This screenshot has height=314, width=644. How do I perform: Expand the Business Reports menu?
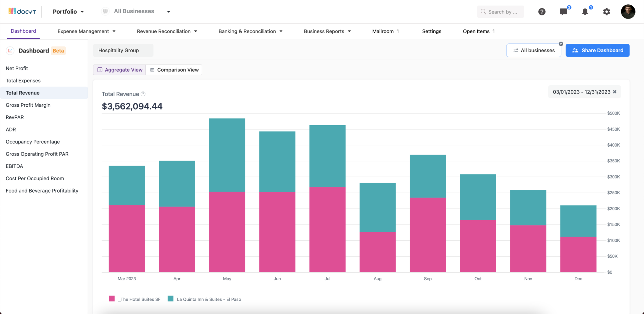coord(327,31)
